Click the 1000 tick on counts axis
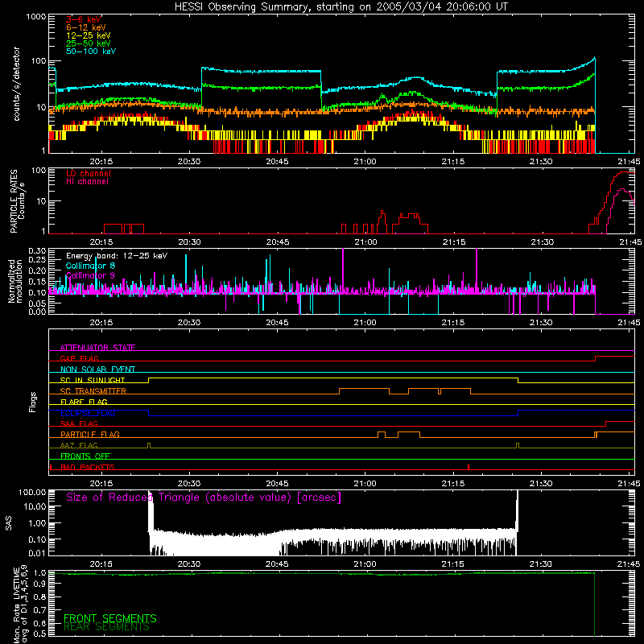The width and height of the screenshot is (644, 644). pos(35,17)
